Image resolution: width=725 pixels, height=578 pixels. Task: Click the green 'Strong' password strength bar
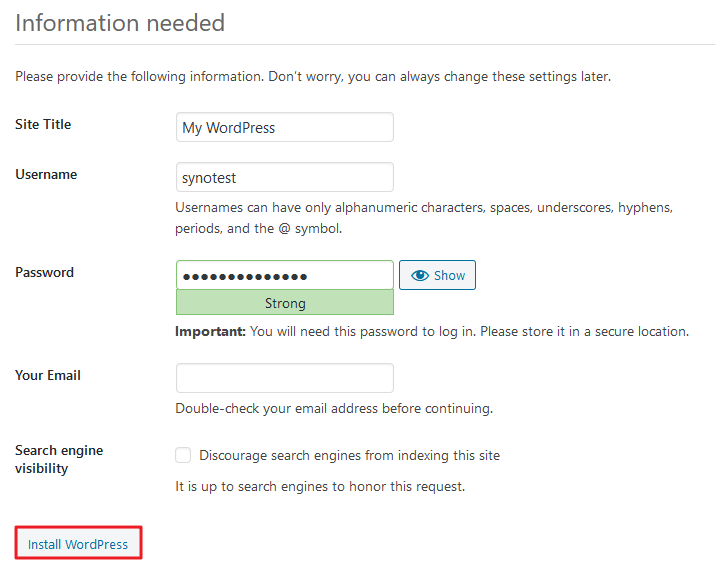[284, 303]
